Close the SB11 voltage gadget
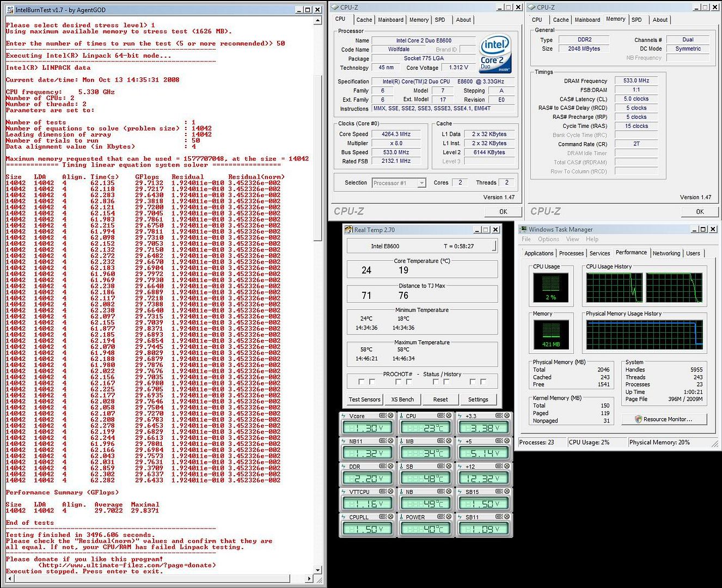722x588 pixels. 507,517
